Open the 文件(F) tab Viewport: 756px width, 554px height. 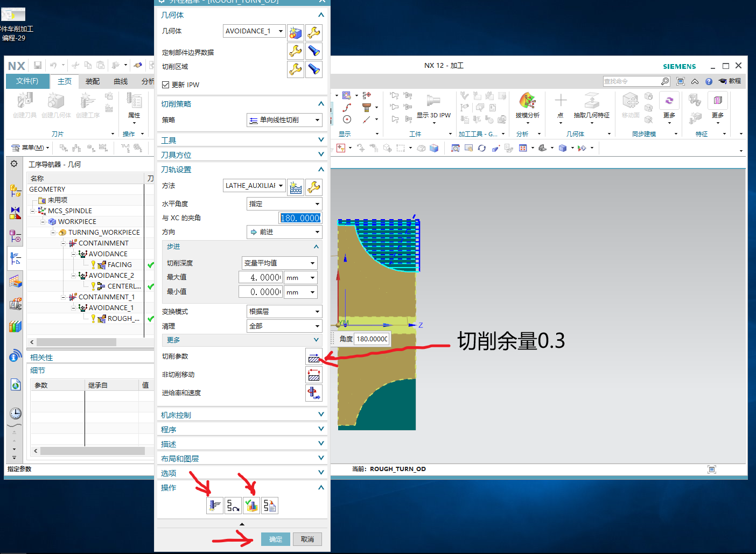click(x=27, y=81)
